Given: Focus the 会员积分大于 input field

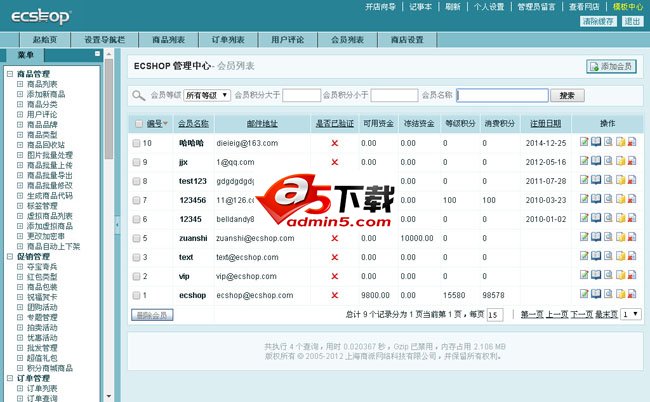Looking at the screenshot, I should pos(301,95).
